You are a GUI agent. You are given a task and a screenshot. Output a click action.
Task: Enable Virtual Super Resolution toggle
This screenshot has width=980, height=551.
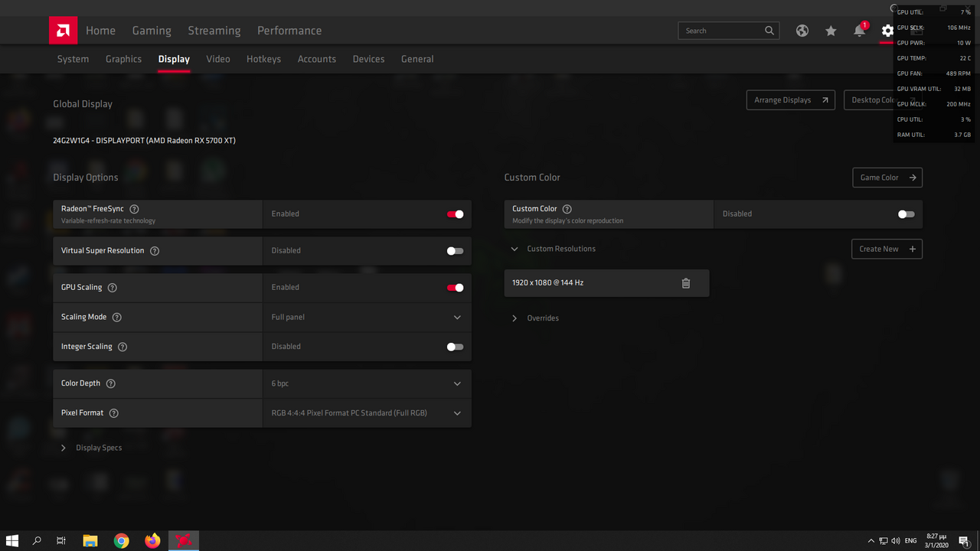point(456,251)
